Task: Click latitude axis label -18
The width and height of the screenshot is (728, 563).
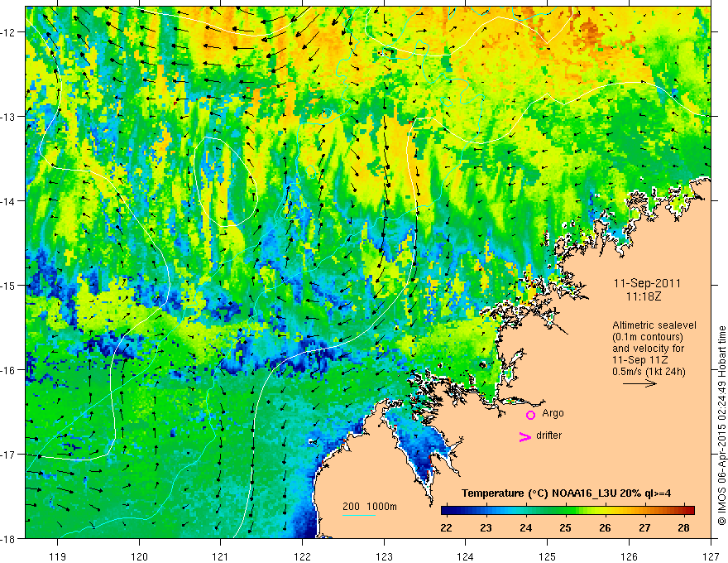Action: click(9, 539)
